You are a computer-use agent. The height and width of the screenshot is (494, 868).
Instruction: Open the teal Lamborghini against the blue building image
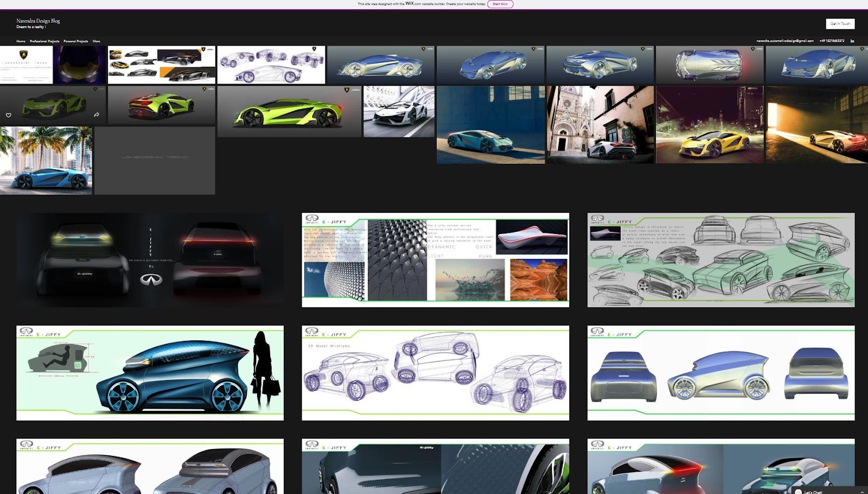click(490, 124)
